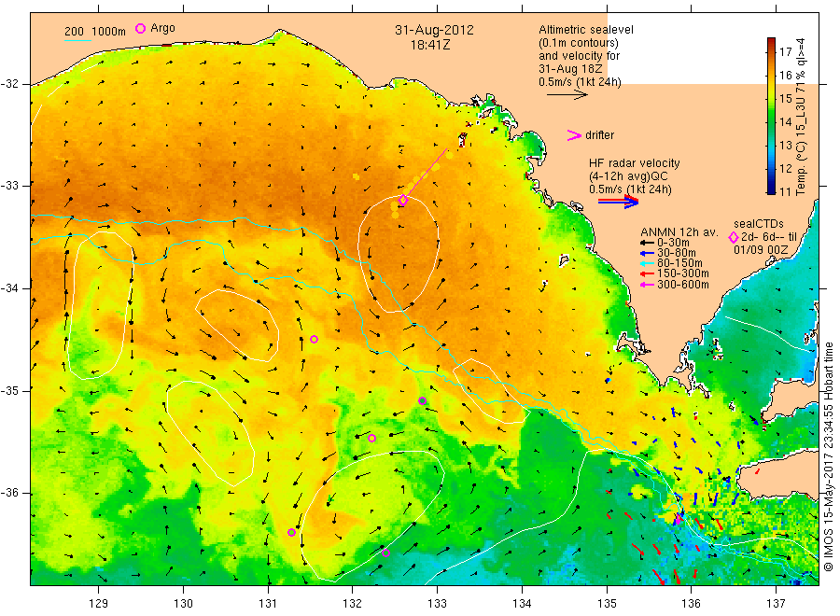Click the cyan 80-150m ANMN legend arrow
This screenshot has width=840, height=616.
[647, 263]
